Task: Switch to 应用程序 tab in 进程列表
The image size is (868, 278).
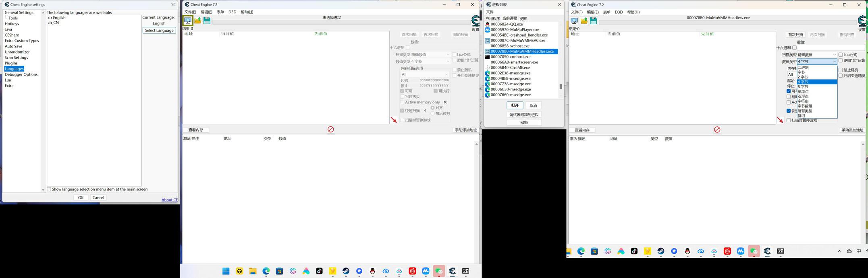Action: click(x=493, y=19)
